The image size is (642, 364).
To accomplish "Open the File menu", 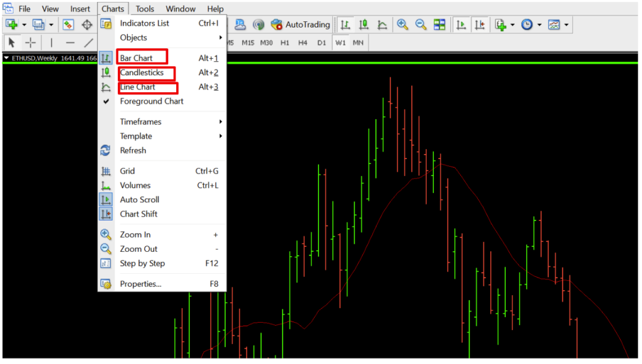I will (24, 9).
